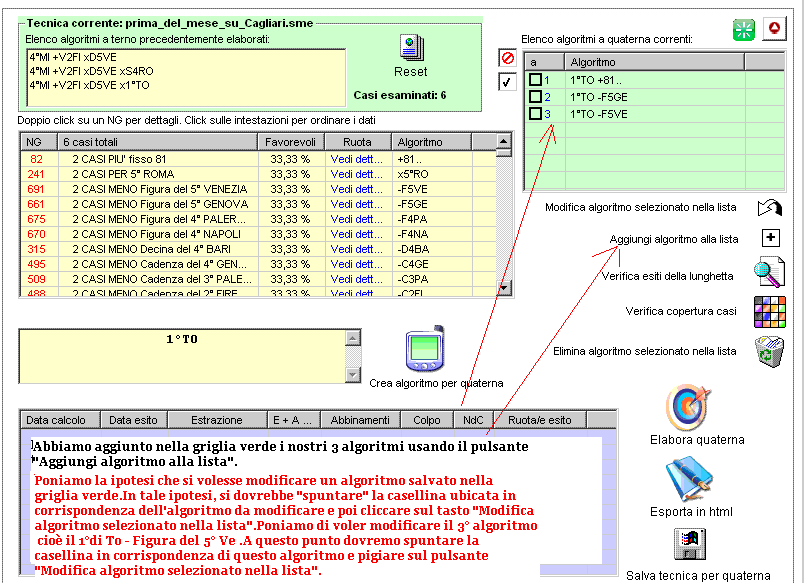Viewport: 804px width, 583px height.
Task: Click scroll-up arrow of the cases table
Action: point(504,141)
